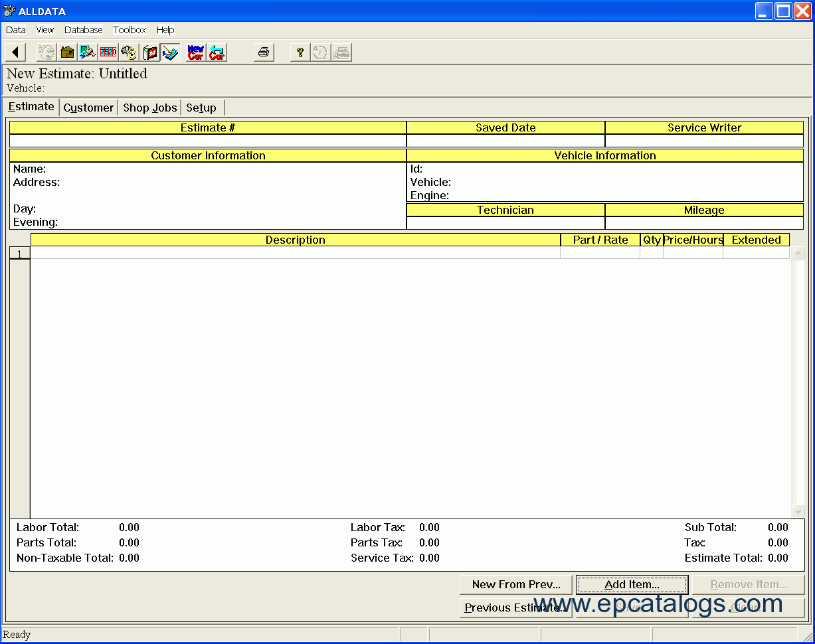Click the Extended cell in row 1
This screenshot has height=644, width=815.
757,253
